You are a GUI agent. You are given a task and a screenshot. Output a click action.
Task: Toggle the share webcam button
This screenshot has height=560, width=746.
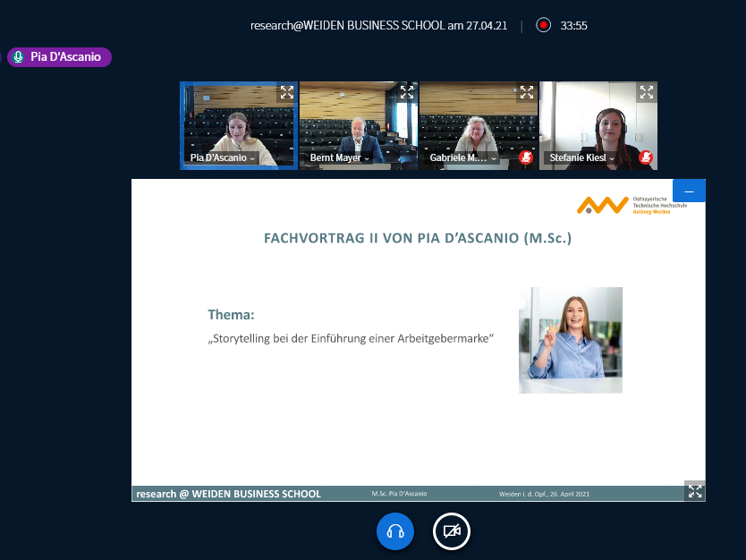pos(452,531)
